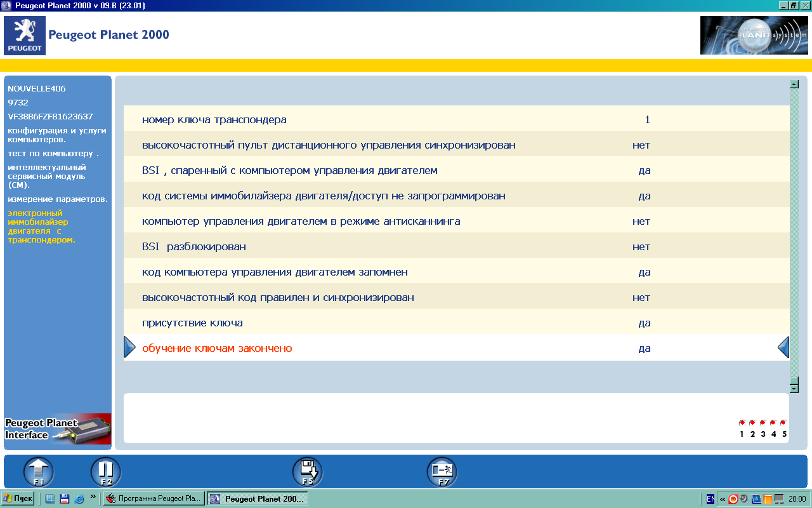Click value да for присутствие ключа
Screen dimensions: 812x508
click(645, 323)
